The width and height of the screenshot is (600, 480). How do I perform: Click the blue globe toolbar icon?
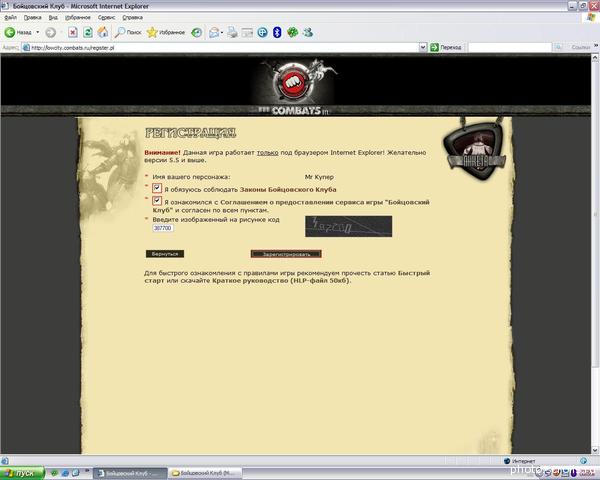click(x=262, y=33)
